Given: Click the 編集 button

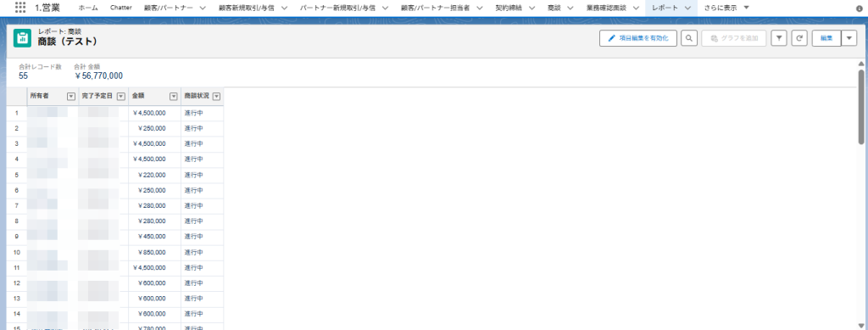Looking at the screenshot, I should (x=826, y=38).
